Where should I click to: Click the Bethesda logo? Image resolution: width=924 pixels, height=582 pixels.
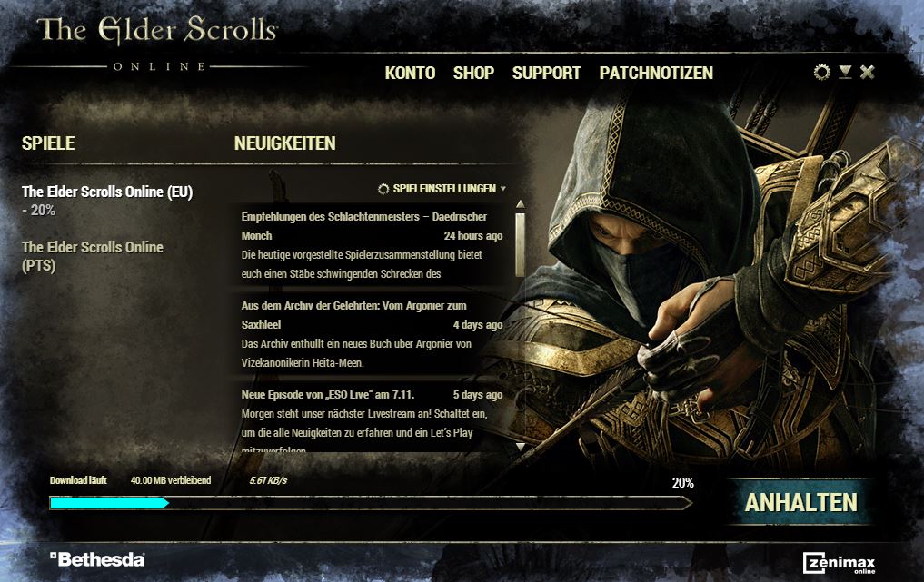coord(97,559)
